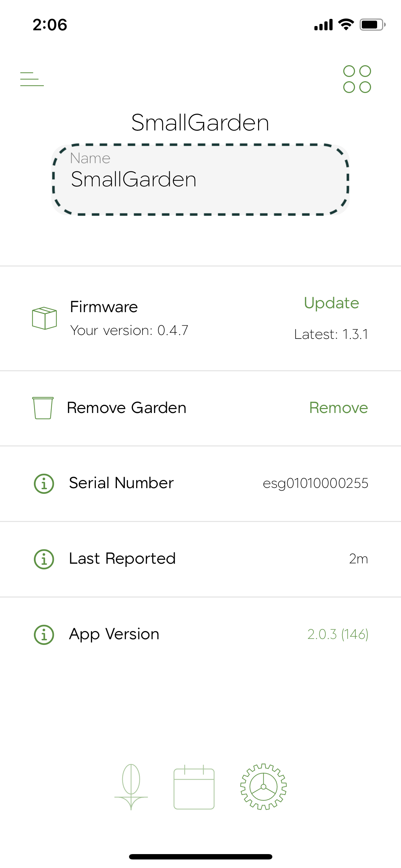Tap the Latest: 1.3.1 version text

click(x=331, y=334)
